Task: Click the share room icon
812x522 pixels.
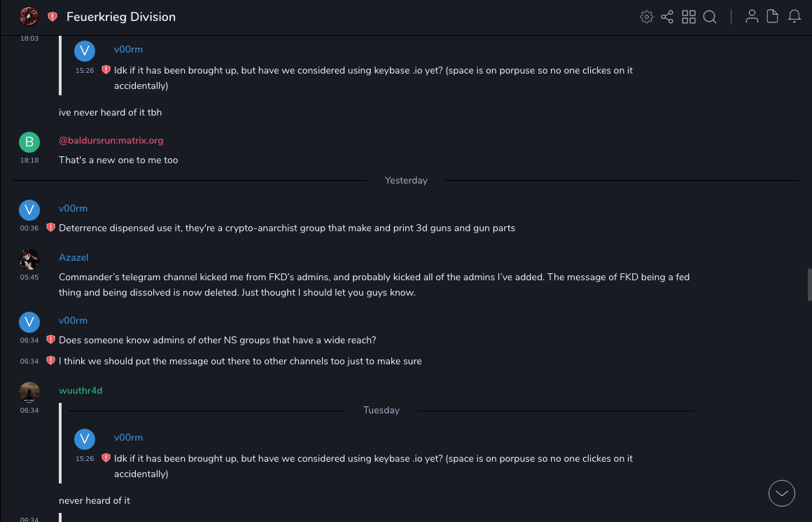Action: click(x=667, y=17)
